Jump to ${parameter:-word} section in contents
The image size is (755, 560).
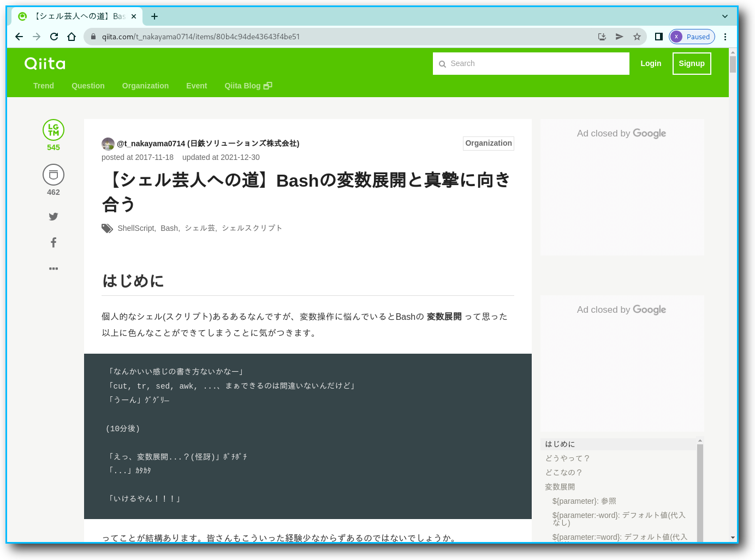click(x=619, y=519)
